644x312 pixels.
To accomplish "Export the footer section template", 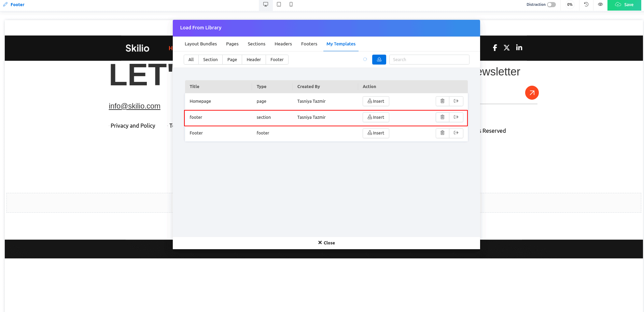I will [x=456, y=117].
